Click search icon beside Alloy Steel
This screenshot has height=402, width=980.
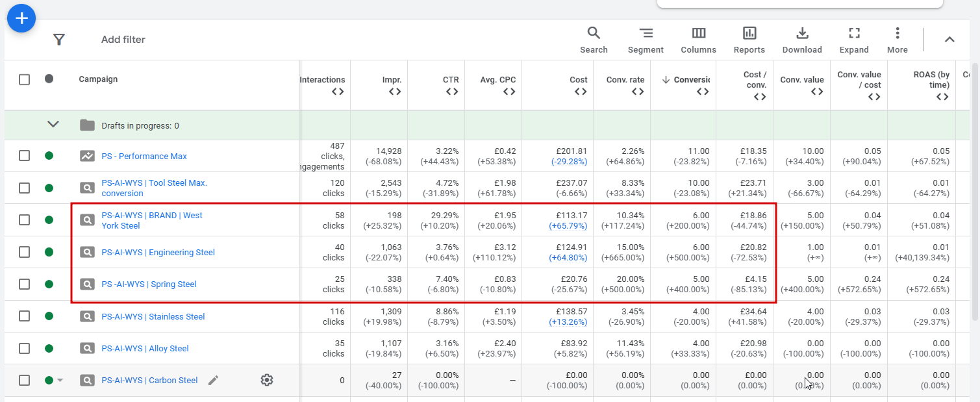[x=87, y=348]
